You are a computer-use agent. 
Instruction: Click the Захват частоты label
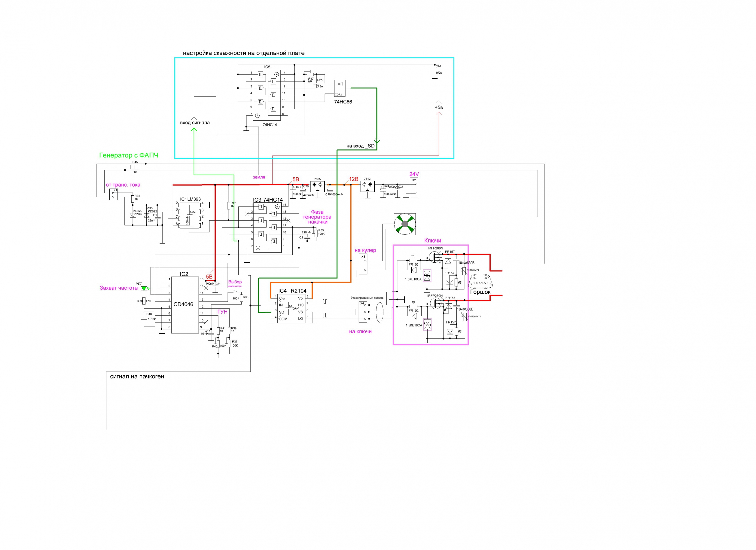click(x=119, y=288)
